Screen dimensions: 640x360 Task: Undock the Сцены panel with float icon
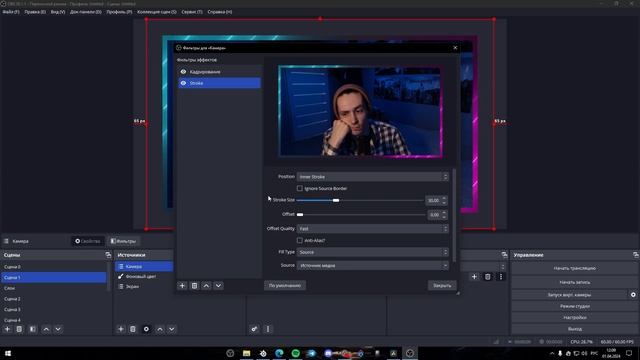tap(108, 255)
